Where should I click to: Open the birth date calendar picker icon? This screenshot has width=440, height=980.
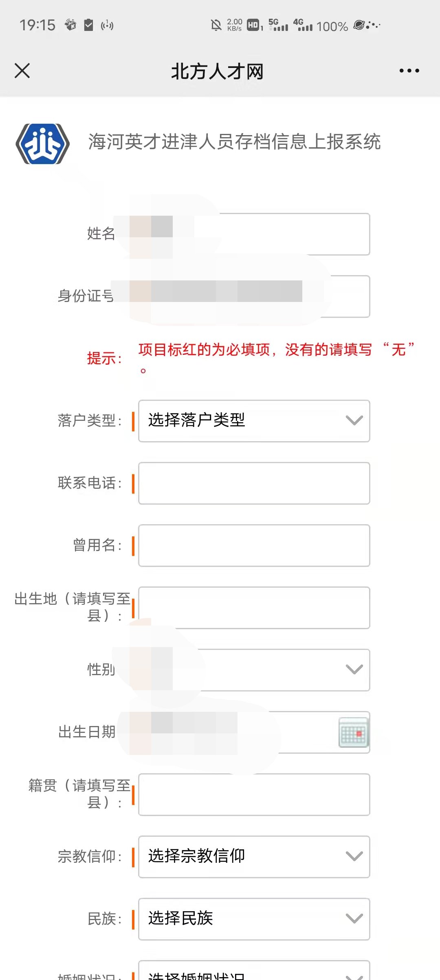[353, 732]
